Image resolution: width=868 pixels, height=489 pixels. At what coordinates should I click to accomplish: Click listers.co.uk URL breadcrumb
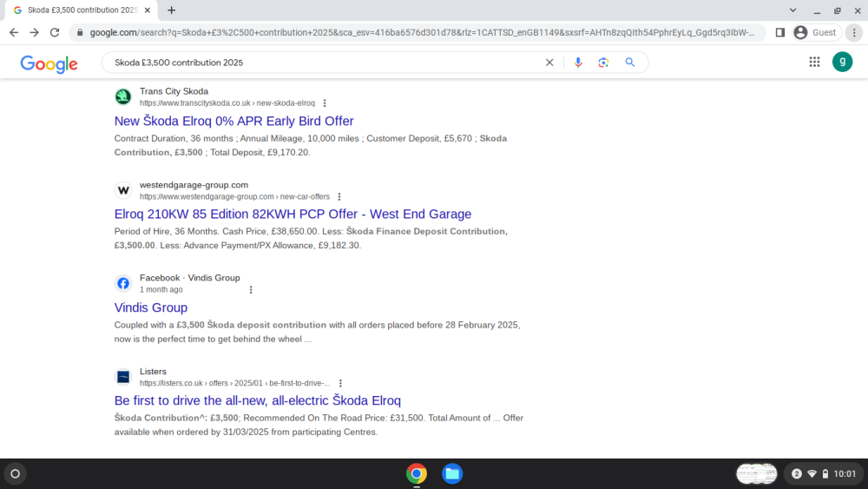234,383
